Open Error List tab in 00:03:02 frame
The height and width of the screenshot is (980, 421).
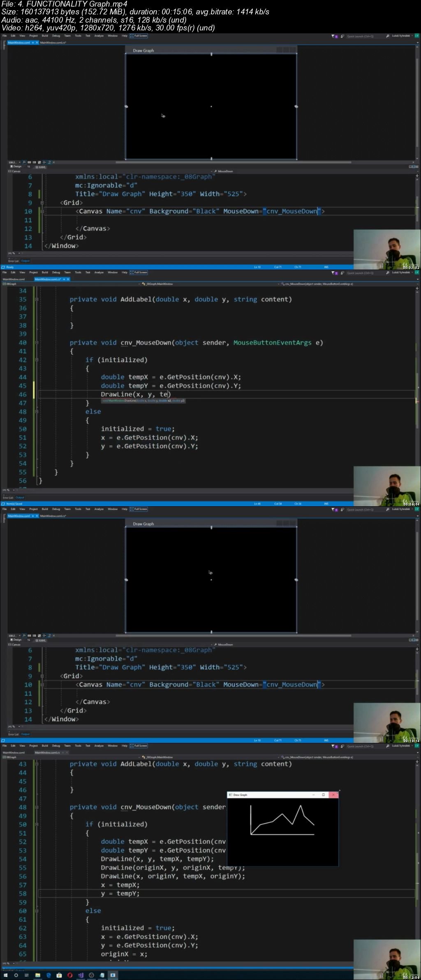pos(13,261)
